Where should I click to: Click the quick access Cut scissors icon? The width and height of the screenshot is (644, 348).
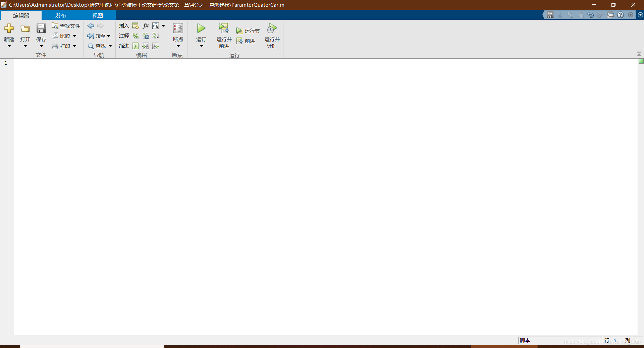click(x=560, y=15)
